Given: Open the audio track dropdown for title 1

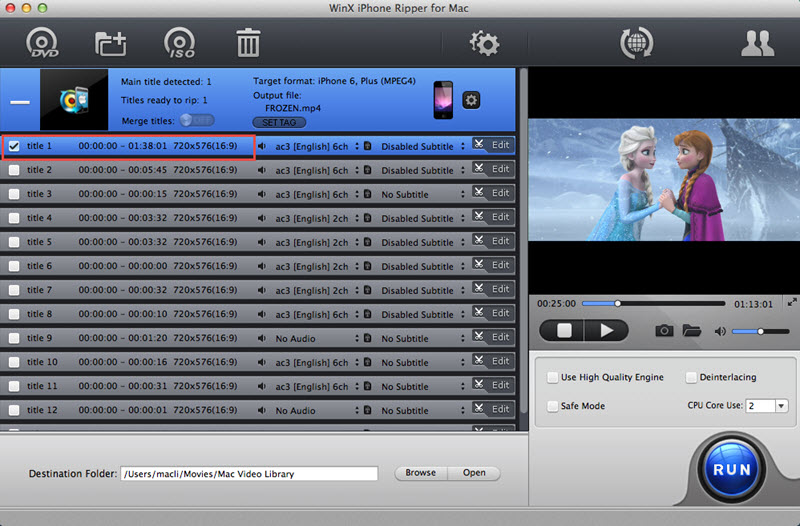Looking at the screenshot, I should (x=317, y=146).
